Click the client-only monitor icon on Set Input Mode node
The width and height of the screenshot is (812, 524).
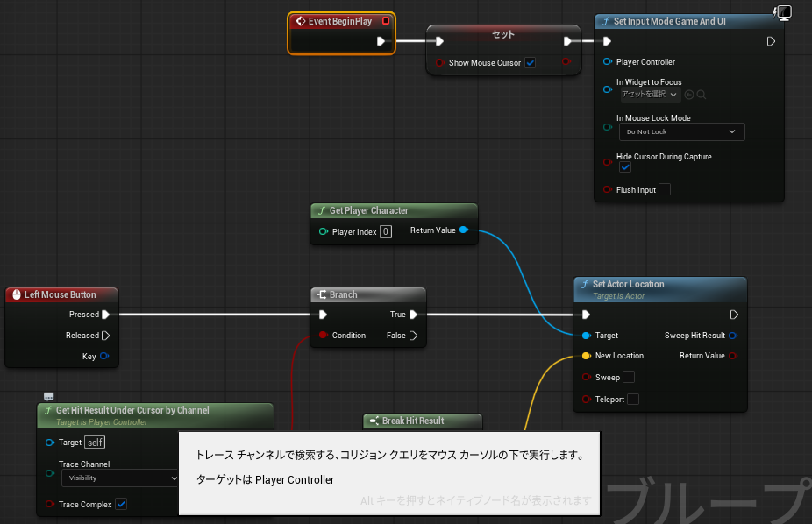click(784, 12)
